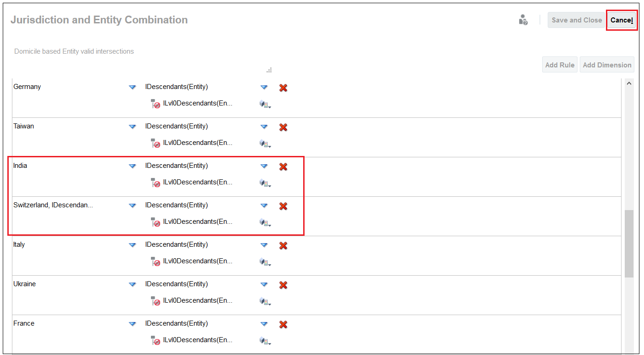
Task: Select the Taiwan jurisdiction text
Action: 23,126
